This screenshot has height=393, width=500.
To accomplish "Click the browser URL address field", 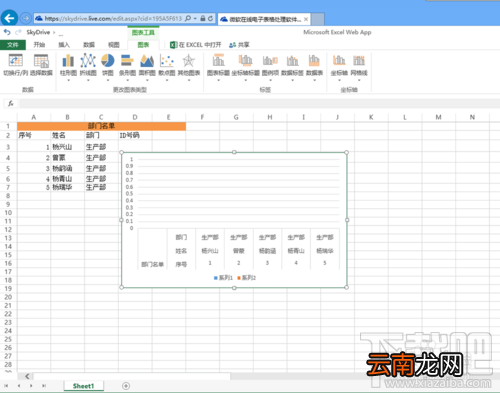I will click(113, 18).
